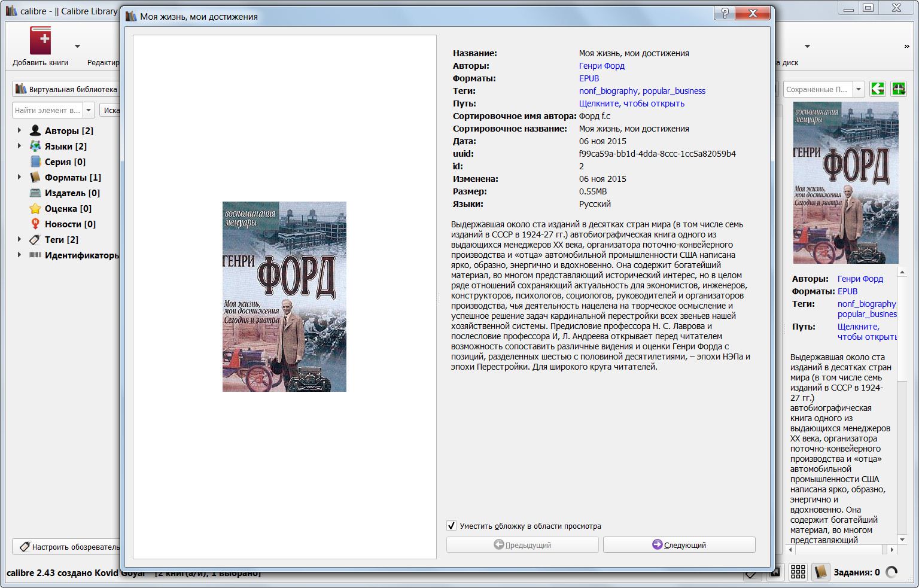Click date value 06 ноя 2015 next to Дата
Screen dimensions: 919x588
click(602, 141)
